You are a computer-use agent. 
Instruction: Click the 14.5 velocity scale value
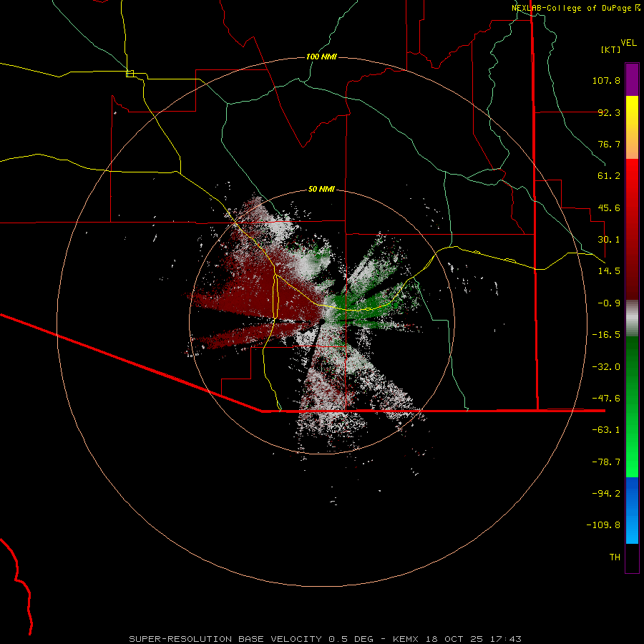coord(609,271)
